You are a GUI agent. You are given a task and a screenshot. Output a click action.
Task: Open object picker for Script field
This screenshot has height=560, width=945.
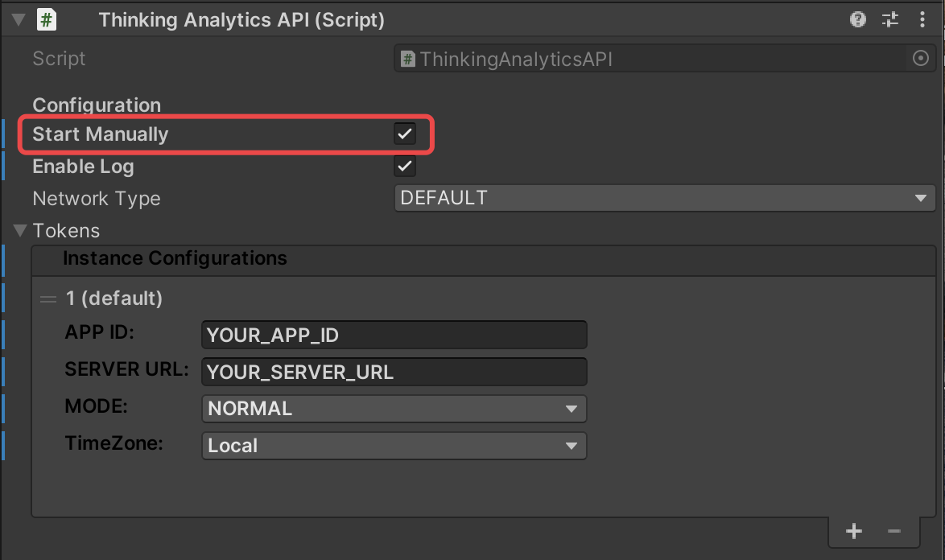point(920,59)
